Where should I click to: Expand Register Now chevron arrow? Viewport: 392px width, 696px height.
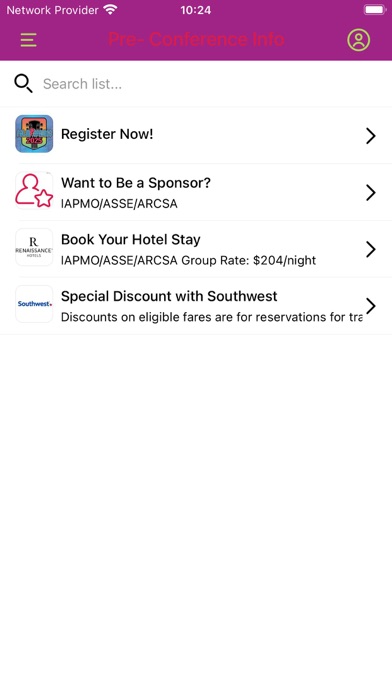[x=371, y=135]
